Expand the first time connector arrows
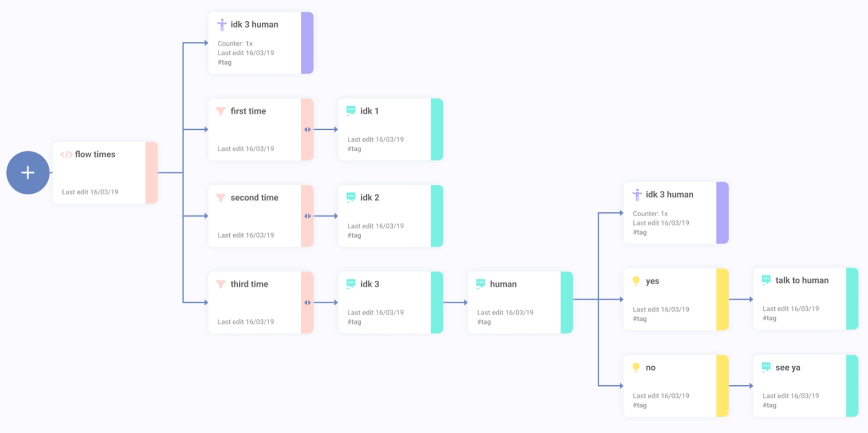The height and width of the screenshot is (433, 868). [x=307, y=130]
